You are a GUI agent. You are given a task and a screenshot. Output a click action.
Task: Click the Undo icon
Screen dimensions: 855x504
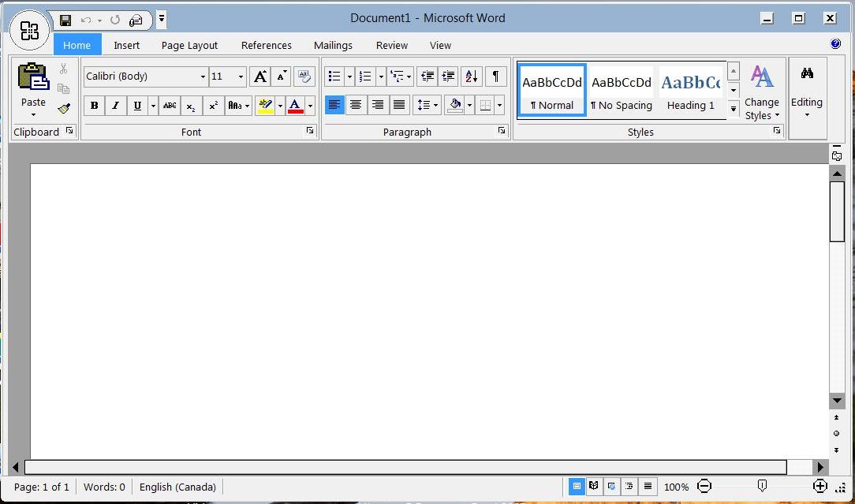[86, 21]
